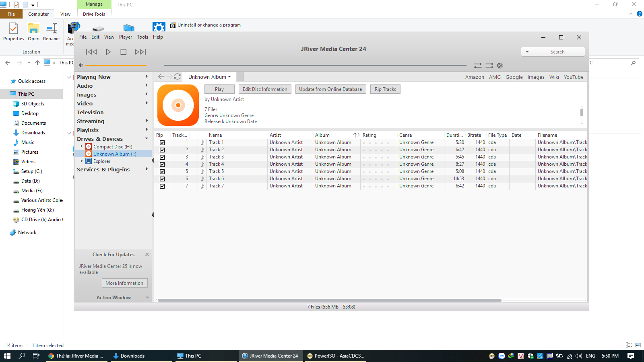Open the JRiver Edit menu
The image size is (644, 362).
pyautogui.click(x=95, y=37)
